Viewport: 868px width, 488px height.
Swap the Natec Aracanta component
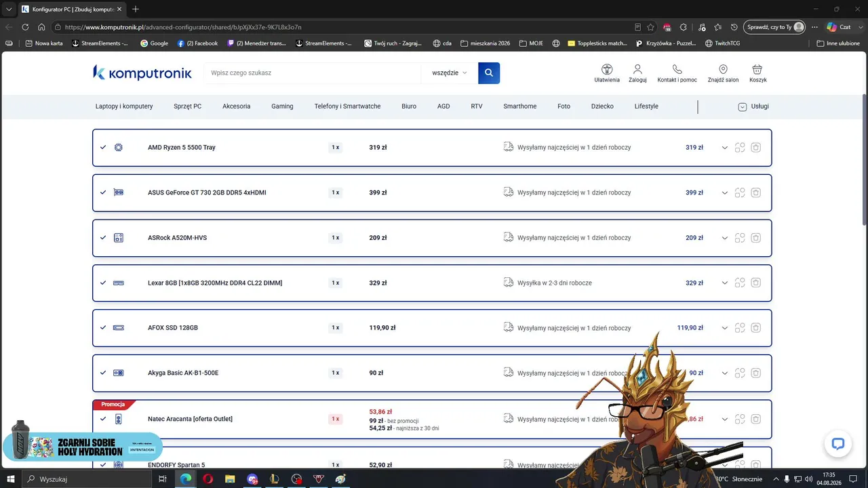coord(740,419)
